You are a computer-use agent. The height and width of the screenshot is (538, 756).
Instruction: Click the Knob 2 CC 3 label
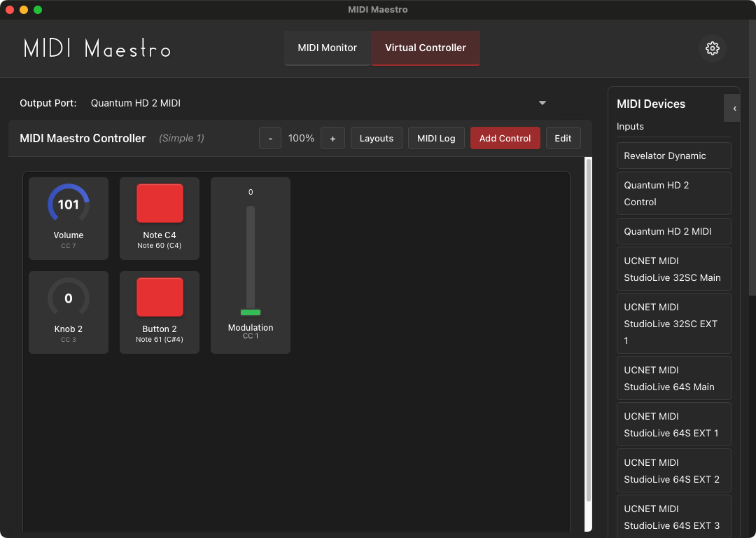point(69,340)
